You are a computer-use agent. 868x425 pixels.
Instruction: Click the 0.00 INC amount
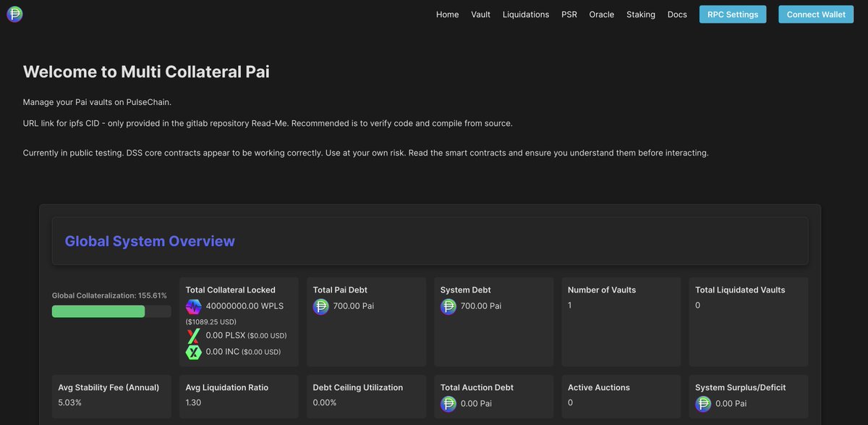(224, 352)
